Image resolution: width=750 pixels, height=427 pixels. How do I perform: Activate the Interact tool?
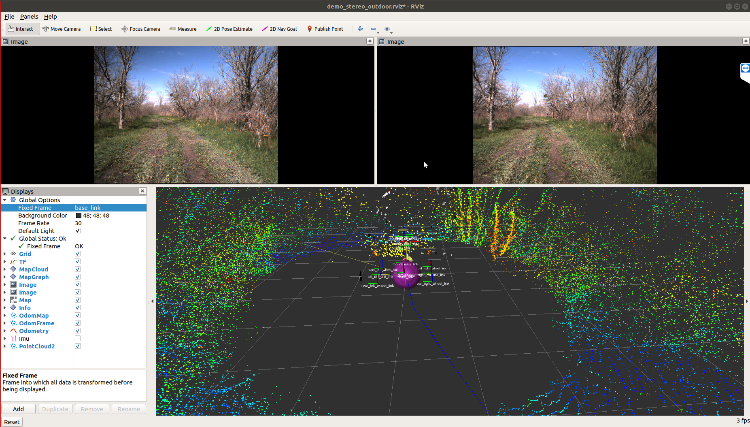(19, 29)
